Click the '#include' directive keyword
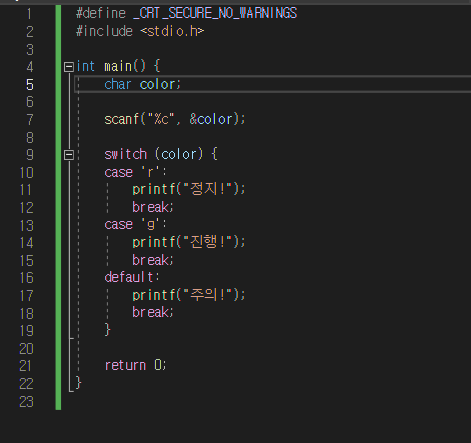This screenshot has width=471, height=443. (104, 31)
